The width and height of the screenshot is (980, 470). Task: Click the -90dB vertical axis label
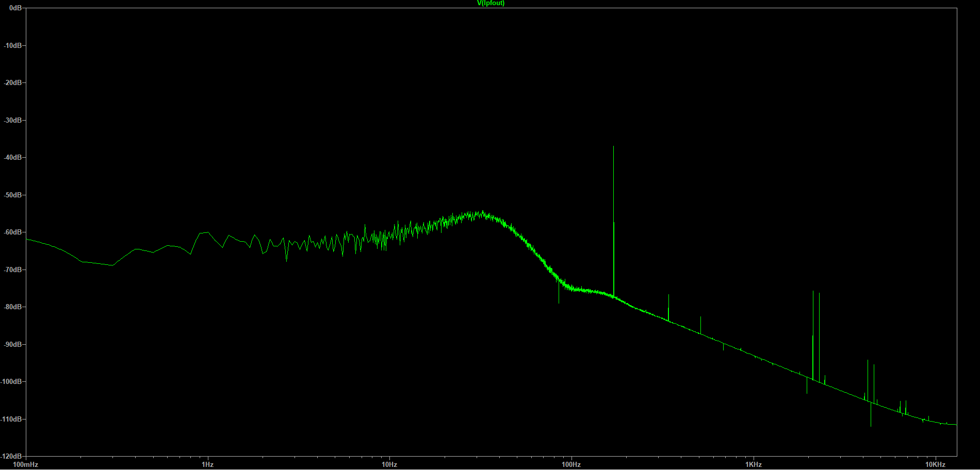click(x=13, y=344)
